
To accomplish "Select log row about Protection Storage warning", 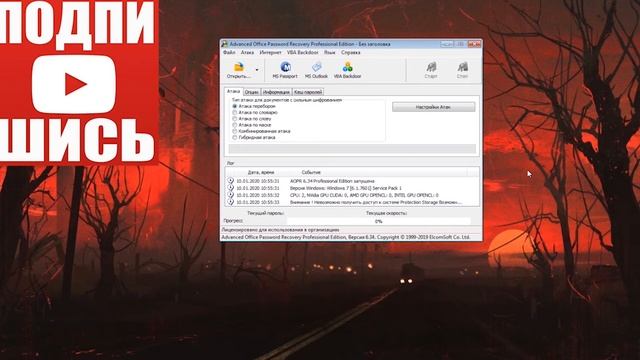I will point(352,202).
